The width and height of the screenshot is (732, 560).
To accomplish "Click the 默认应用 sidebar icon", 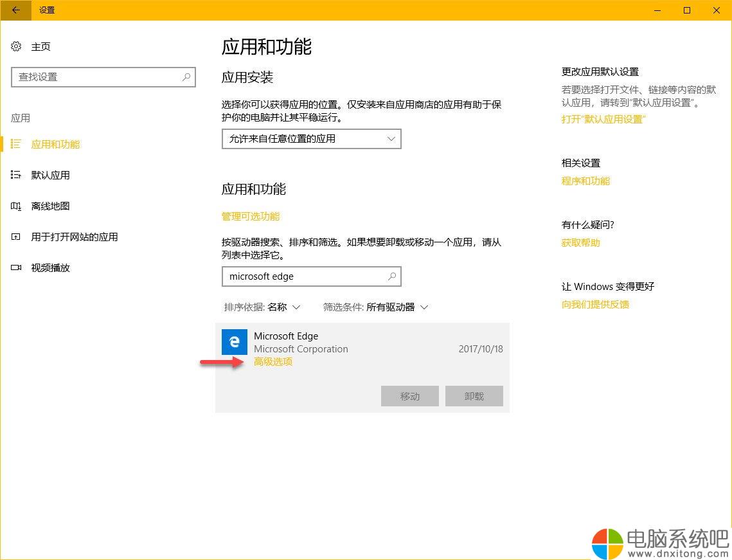I will pyautogui.click(x=16, y=175).
